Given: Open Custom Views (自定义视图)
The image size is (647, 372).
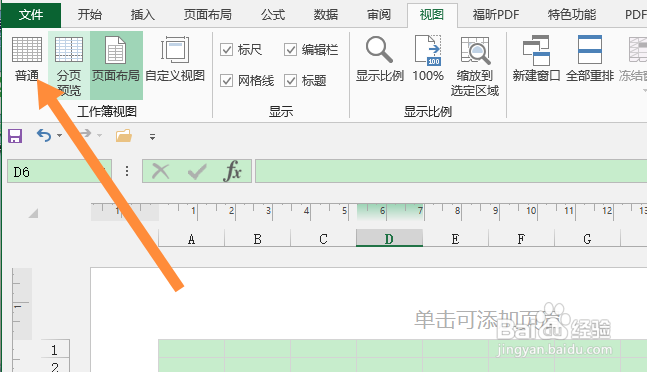Looking at the screenshot, I should pyautogui.click(x=175, y=59).
